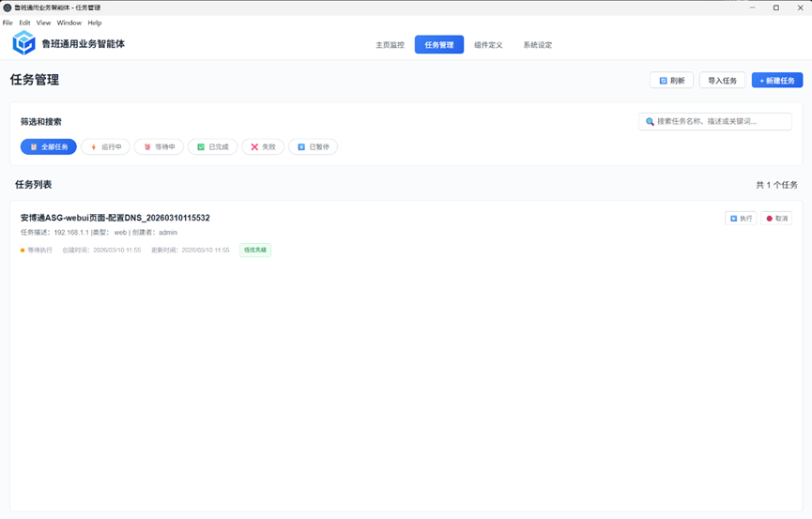
Task: Filter by 已暂停 tasks
Action: 313,147
